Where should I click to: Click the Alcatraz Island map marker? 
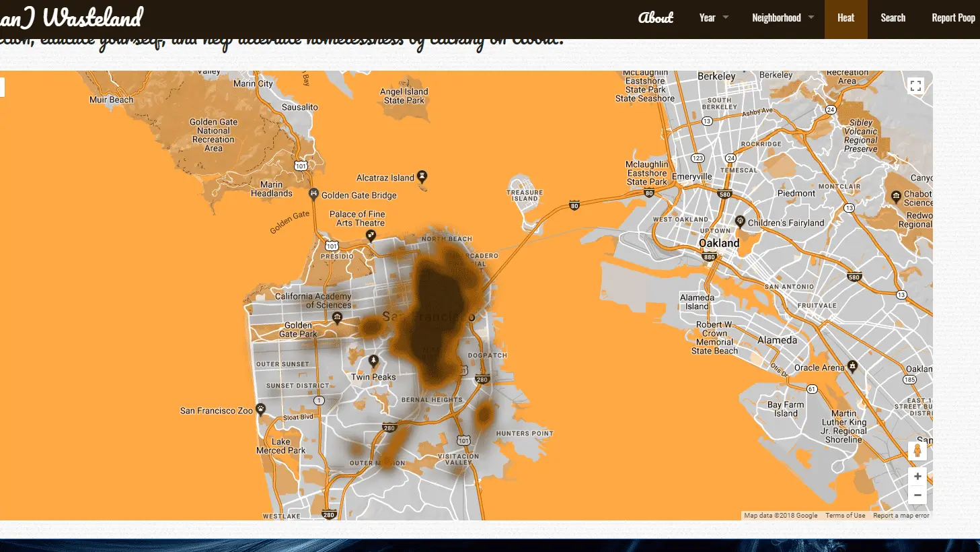[x=422, y=177]
